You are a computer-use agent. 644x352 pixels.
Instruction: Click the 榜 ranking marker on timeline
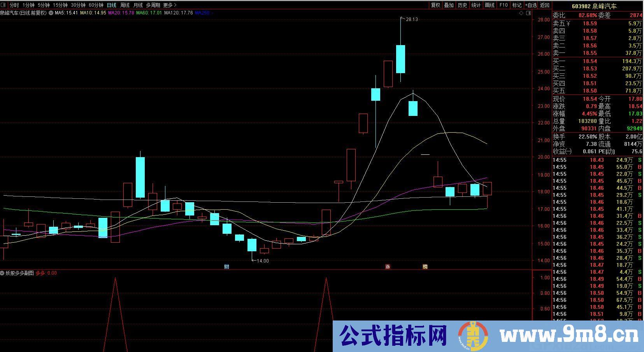[425, 267]
